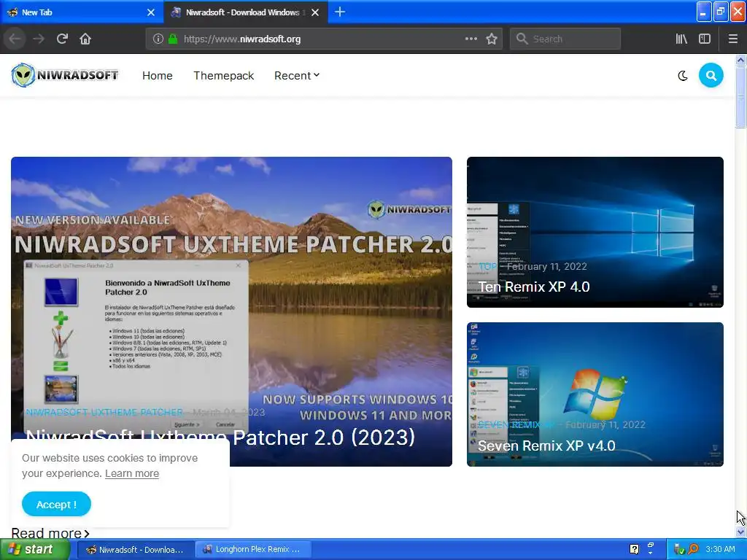This screenshot has height=560, width=747.
Task: Focus the browser Search input field
Action: tap(565, 39)
